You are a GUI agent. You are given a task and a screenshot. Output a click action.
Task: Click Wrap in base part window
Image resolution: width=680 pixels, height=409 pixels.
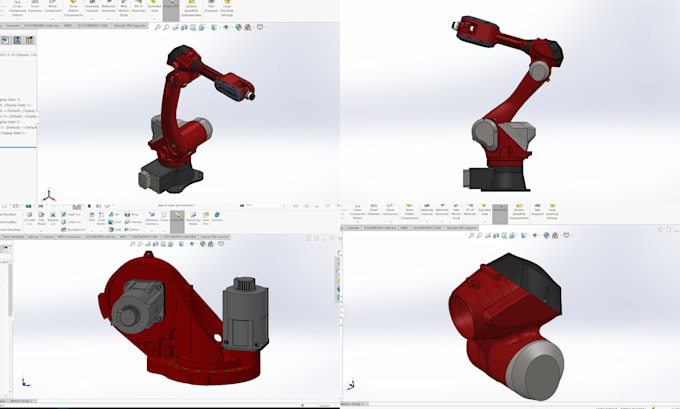point(131,214)
